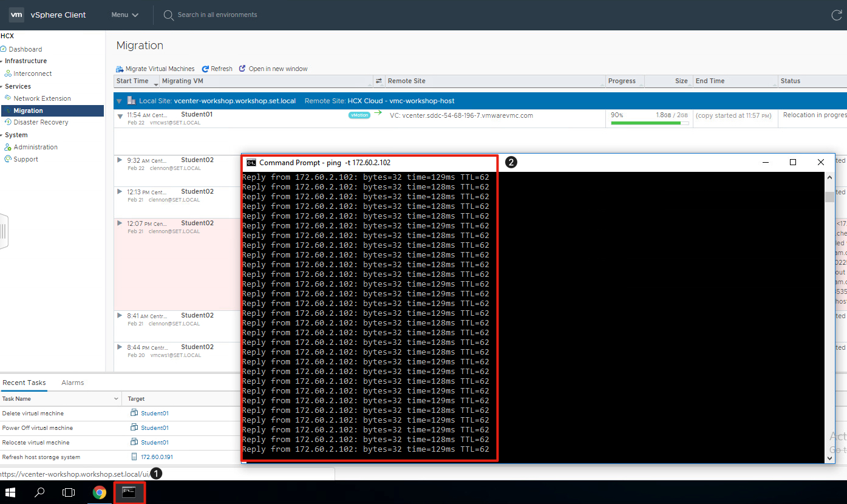Collapse the Local Site group header
This screenshot has height=504, width=847.
(120, 101)
